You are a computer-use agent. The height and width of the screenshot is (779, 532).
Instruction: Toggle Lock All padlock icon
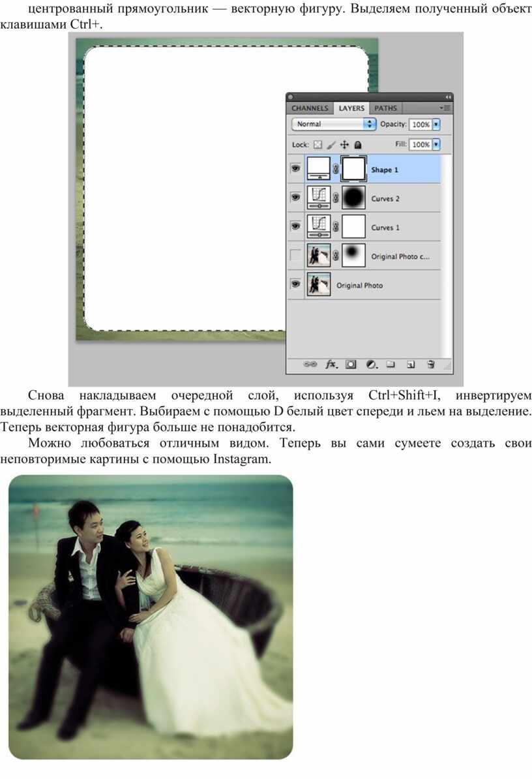point(358,145)
